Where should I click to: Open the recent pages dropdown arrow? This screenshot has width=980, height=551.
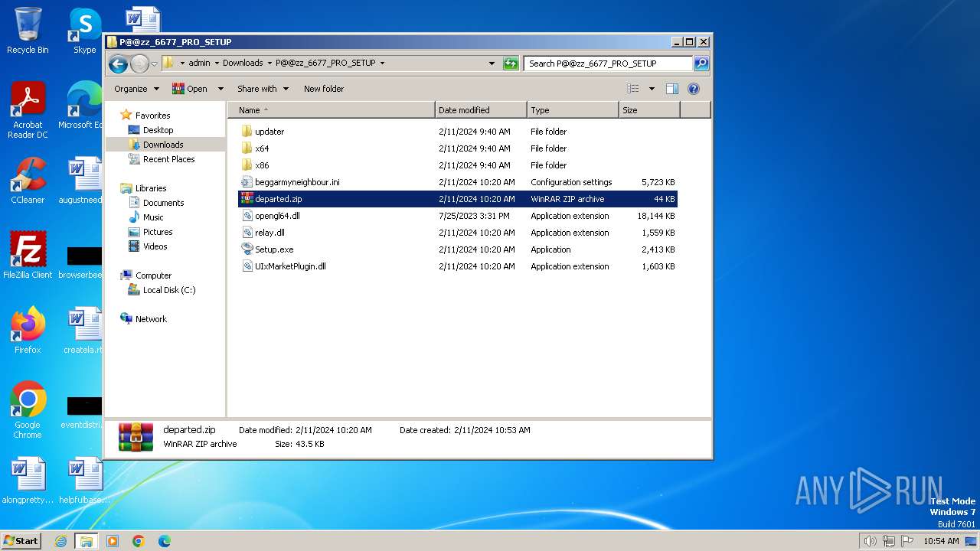click(x=154, y=64)
